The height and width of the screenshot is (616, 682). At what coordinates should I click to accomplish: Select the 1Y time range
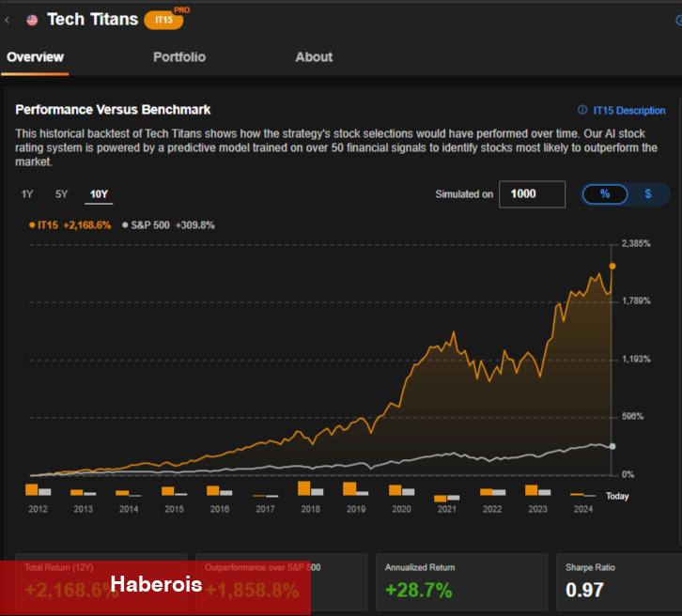pyautogui.click(x=27, y=194)
